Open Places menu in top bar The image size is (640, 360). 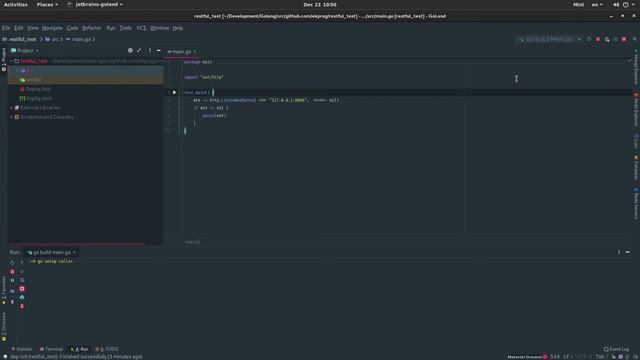tap(47, 4)
